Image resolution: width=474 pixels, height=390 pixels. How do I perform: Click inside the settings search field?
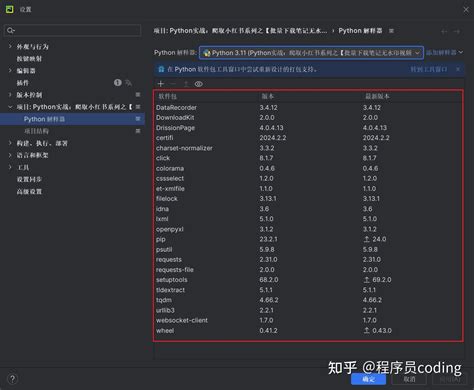72,30
